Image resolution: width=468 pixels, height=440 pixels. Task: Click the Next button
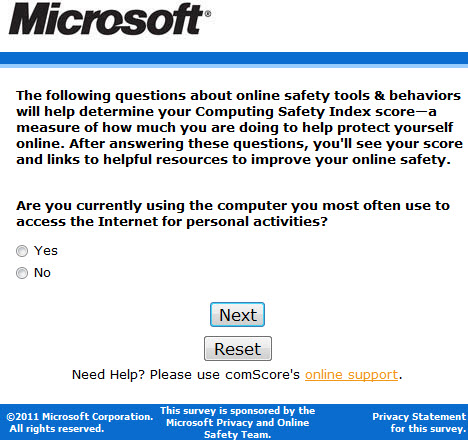click(237, 315)
